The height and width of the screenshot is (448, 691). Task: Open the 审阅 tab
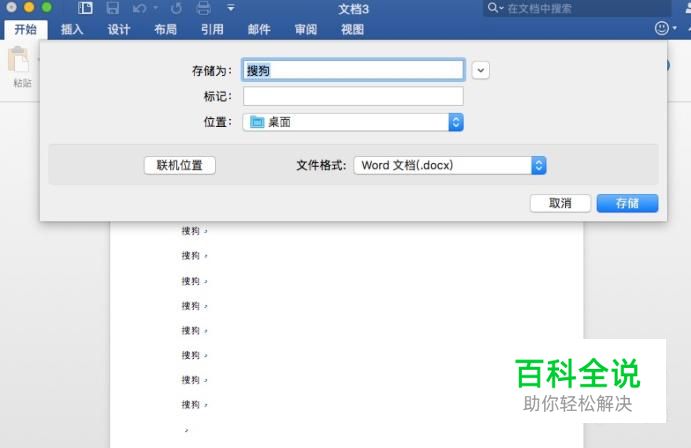[305, 30]
